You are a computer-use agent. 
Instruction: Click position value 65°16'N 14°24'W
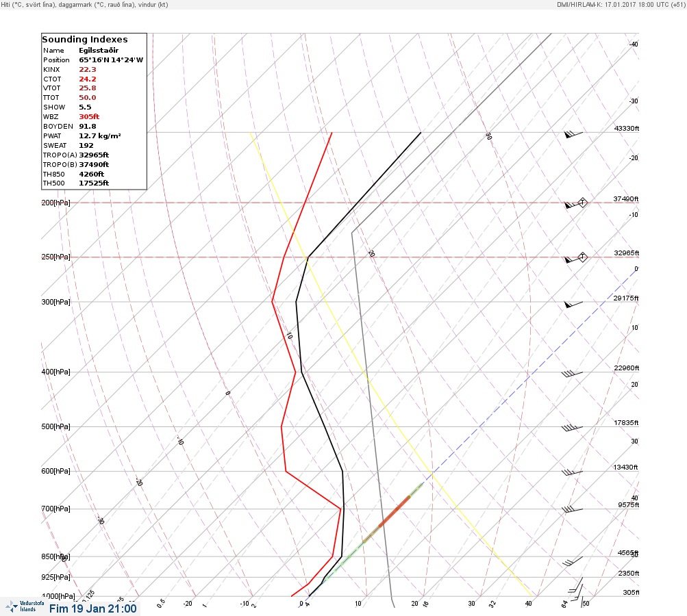coord(111,60)
